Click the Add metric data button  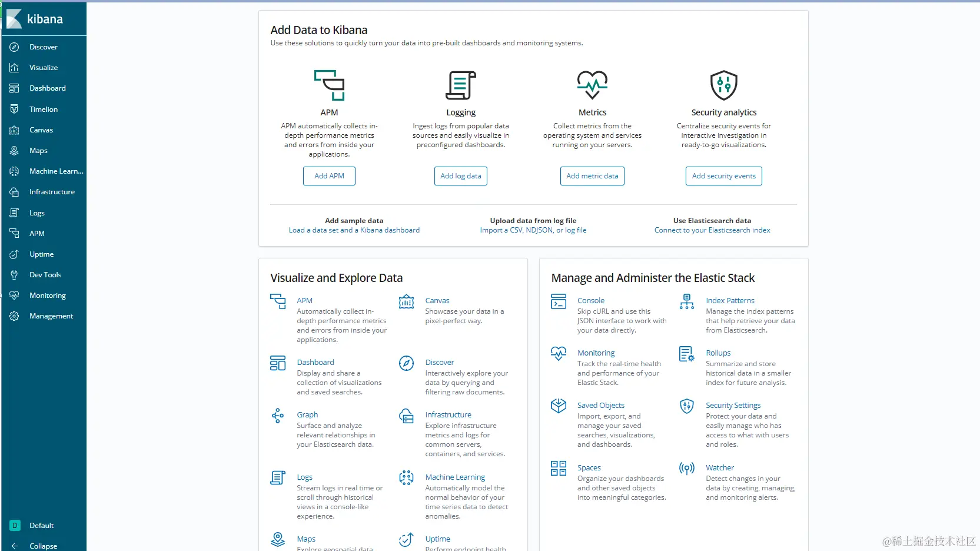(592, 176)
